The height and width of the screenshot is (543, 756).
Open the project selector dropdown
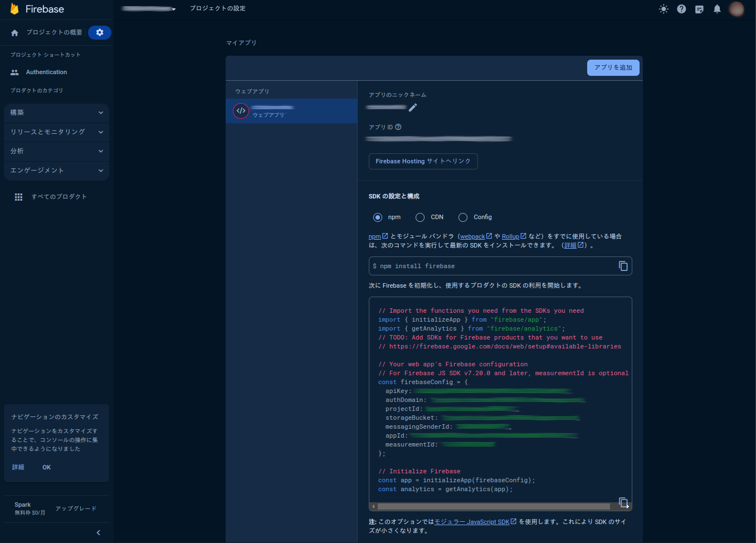tap(149, 9)
